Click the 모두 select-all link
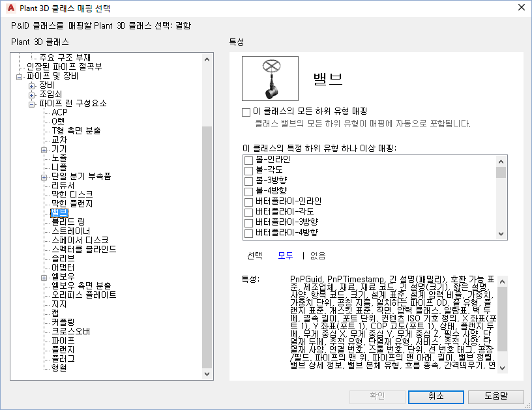This screenshot has width=532, height=410. [286, 256]
